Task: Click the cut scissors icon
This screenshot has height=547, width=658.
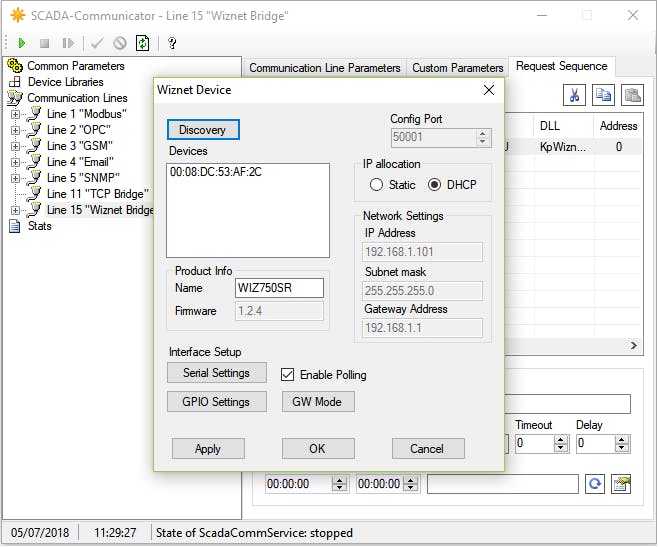Action: click(x=574, y=95)
